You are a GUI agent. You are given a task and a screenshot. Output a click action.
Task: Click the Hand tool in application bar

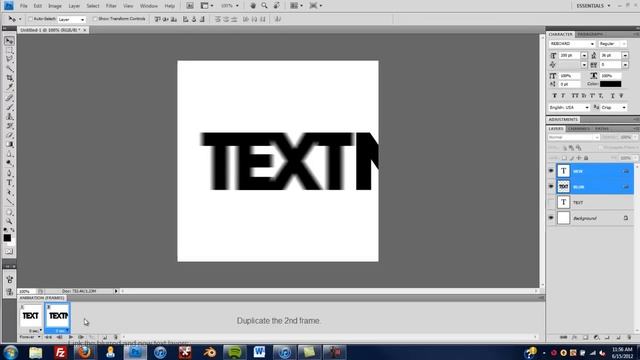[x=253, y=6]
